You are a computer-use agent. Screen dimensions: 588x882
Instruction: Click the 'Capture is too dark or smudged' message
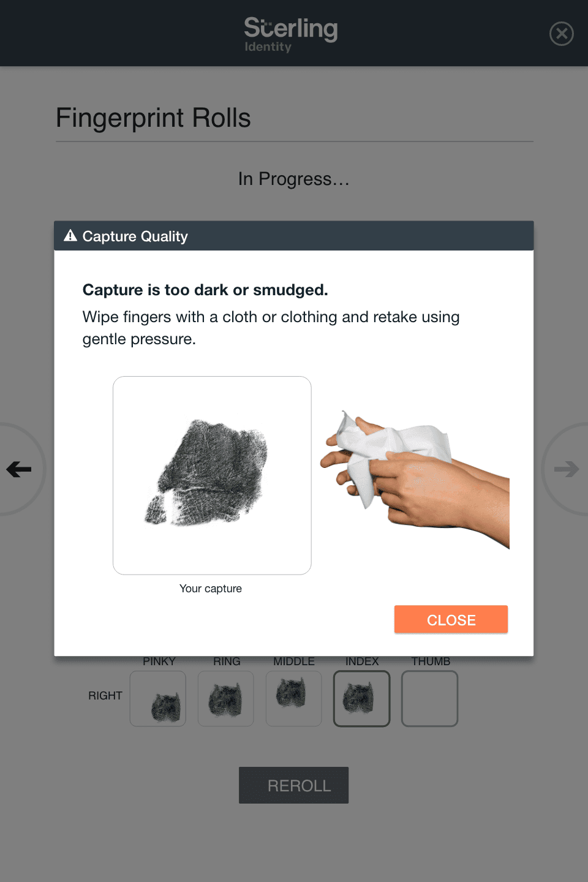tap(205, 290)
